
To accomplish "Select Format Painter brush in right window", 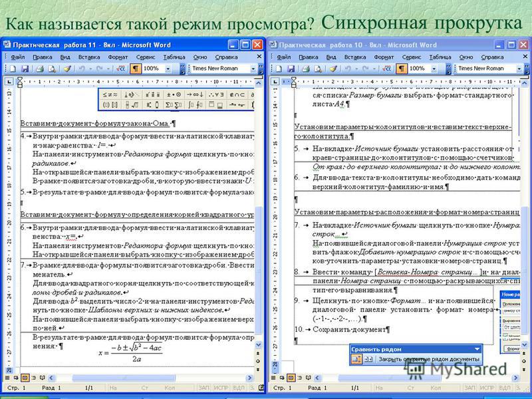I will 333,69.
